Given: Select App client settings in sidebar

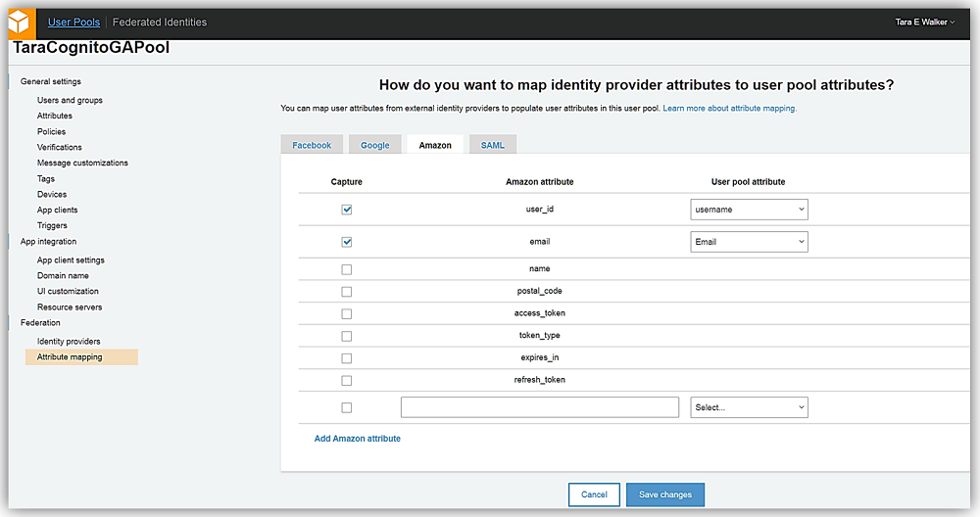Looking at the screenshot, I should click(71, 260).
